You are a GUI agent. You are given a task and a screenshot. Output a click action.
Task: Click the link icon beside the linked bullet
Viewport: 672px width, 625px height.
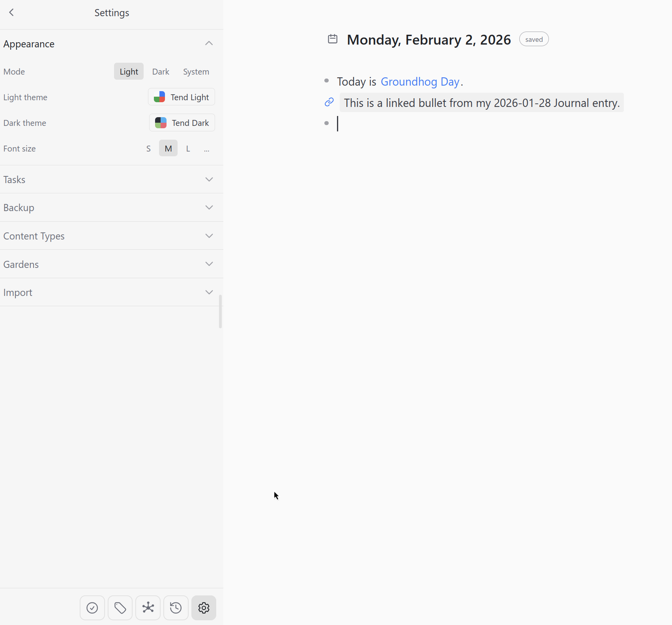tap(329, 102)
